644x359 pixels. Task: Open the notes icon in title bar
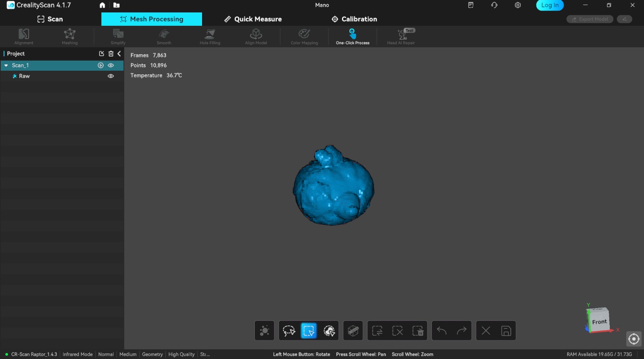(x=471, y=5)
